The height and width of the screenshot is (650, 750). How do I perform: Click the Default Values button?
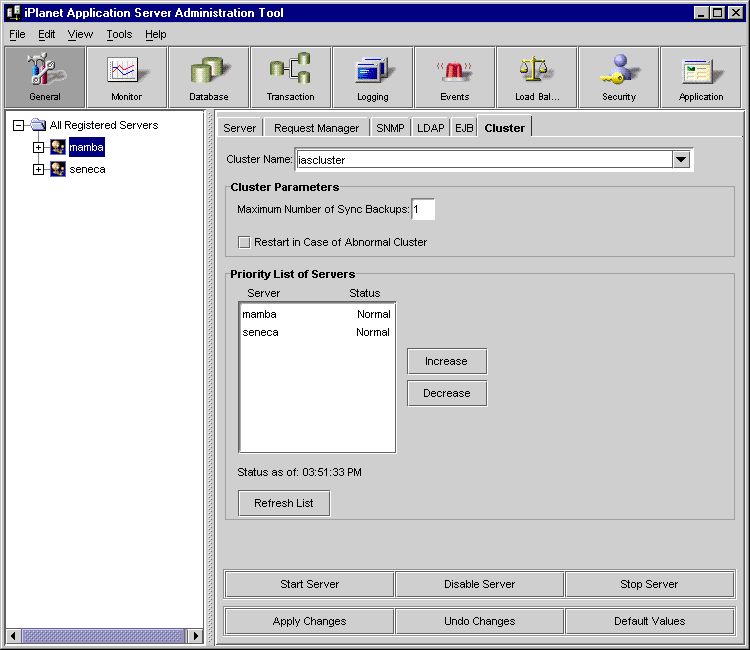pyautogui.click(x=649, y=621)
